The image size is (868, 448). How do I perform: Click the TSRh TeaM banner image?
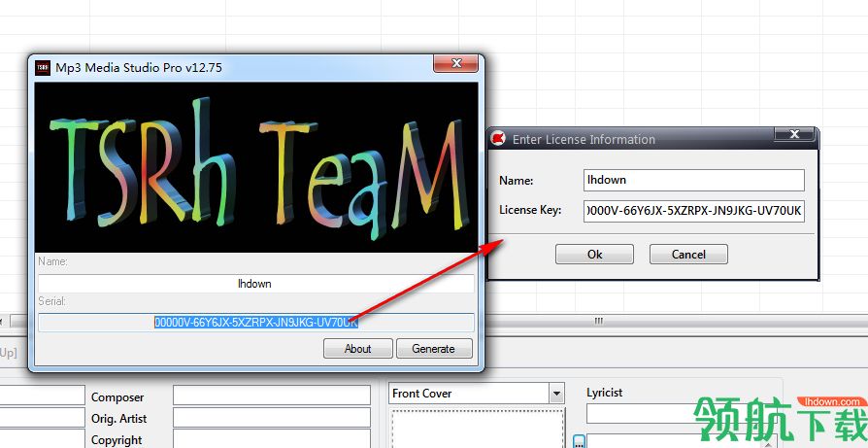click(255, 167)
